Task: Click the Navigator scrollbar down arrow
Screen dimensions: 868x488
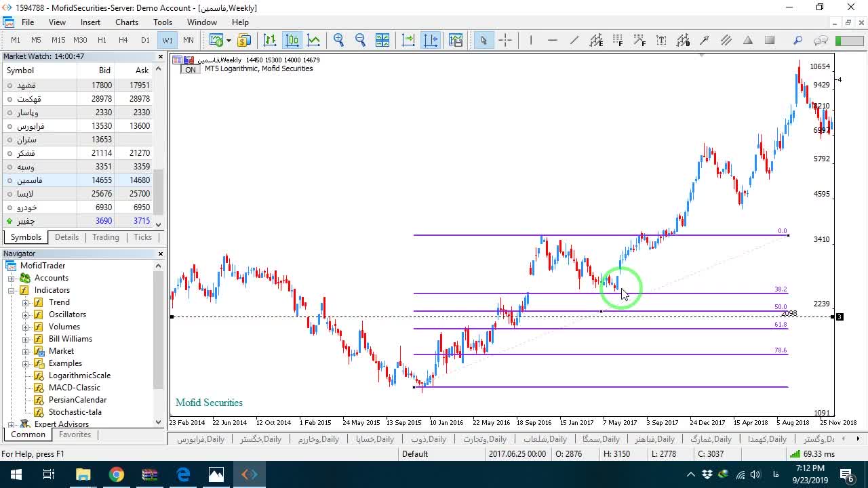Action: 159,422
